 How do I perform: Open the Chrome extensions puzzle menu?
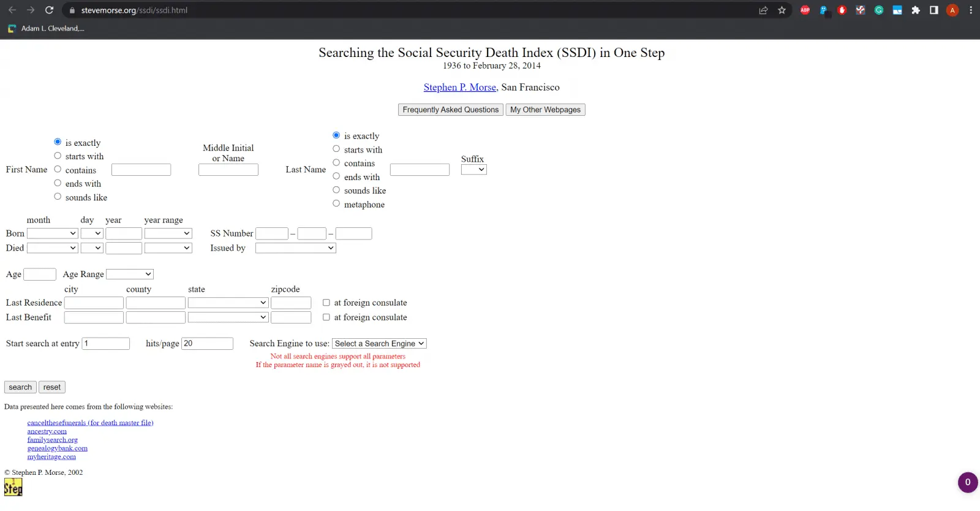(916, 10)
